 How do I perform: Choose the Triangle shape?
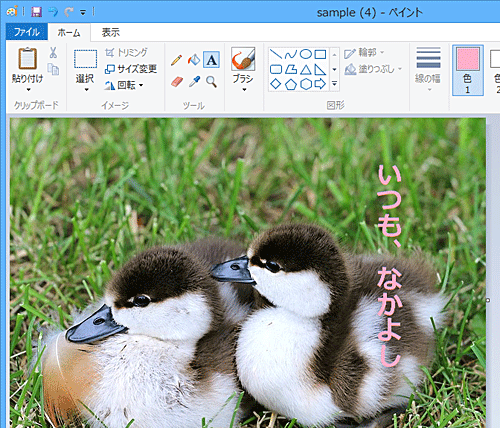(x=306, y=69)
